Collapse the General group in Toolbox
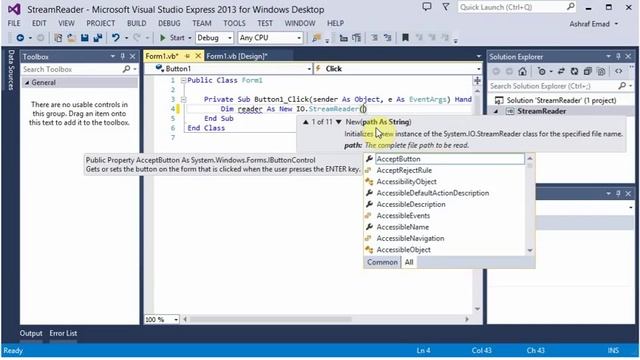640x360 pixels. point(27,83)
